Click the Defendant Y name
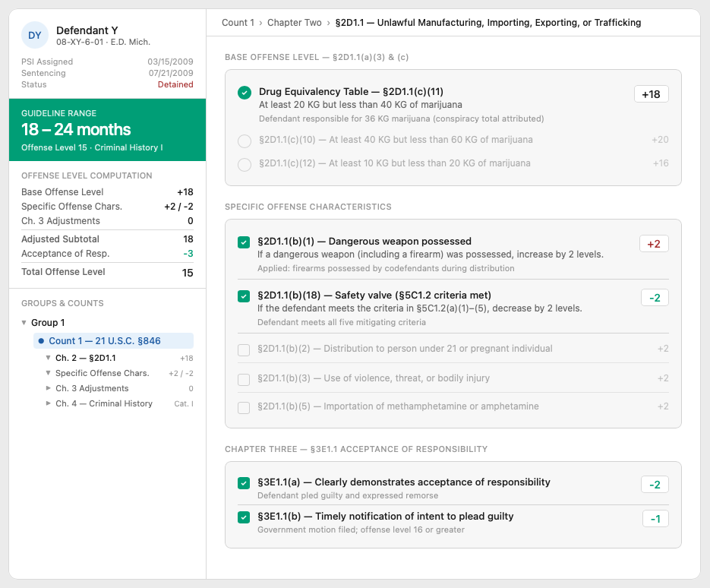The image size is (710, 588). [87, 30]
